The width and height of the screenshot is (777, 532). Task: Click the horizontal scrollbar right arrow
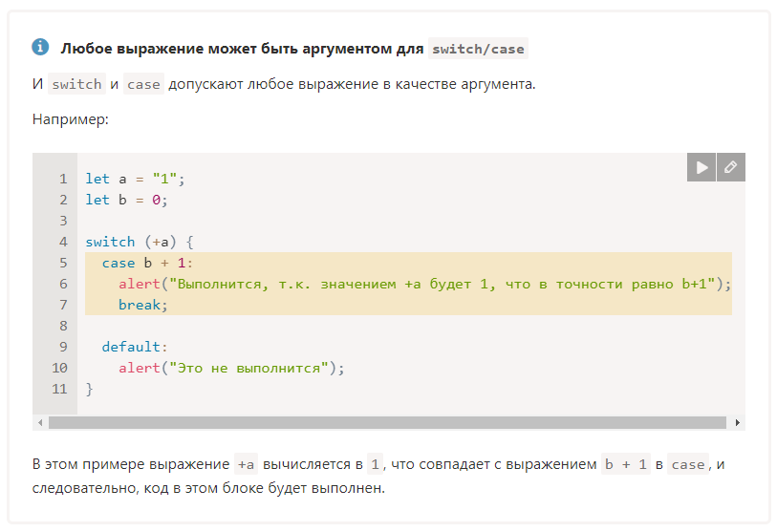coord(738,422)
